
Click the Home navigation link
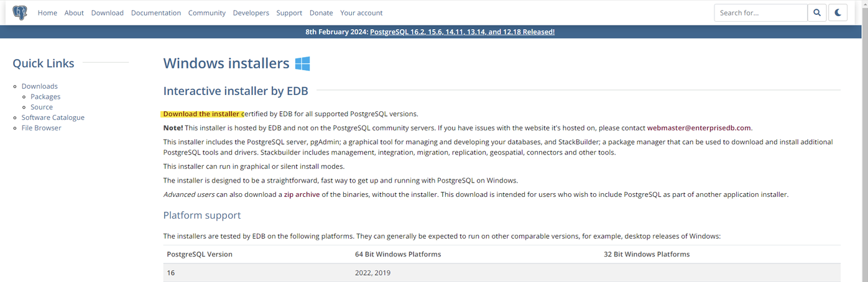[47, 12]
